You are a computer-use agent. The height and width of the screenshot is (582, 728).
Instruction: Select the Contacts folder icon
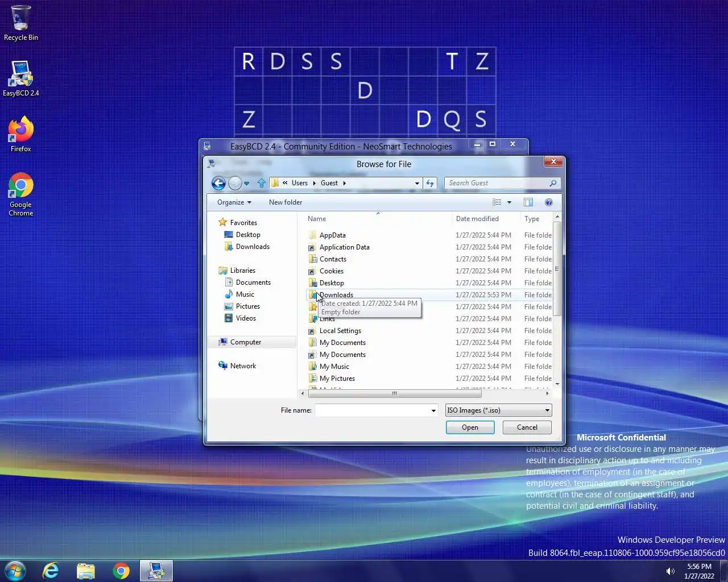312,259
